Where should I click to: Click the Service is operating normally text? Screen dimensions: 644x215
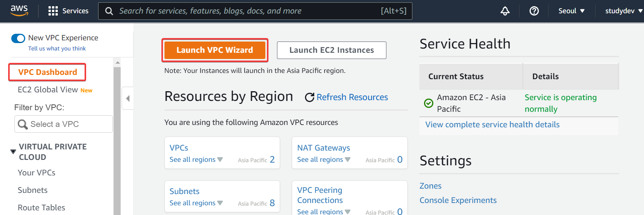point(561,103)
